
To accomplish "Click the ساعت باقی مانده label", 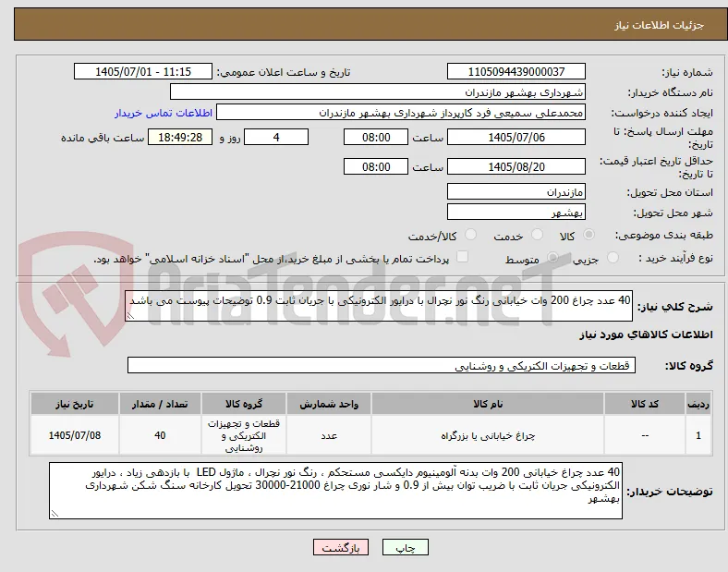I will pyautogui.click(x=103, y=138).
